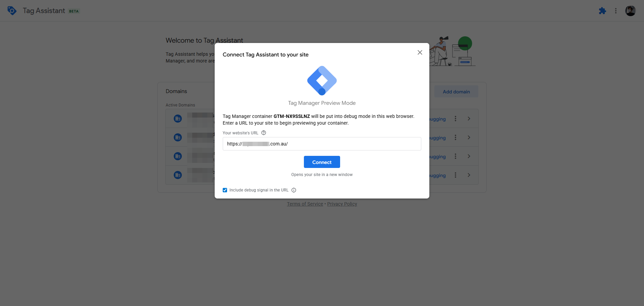
Task: Click the BETA badge
Action: click(x=74, y=11)
